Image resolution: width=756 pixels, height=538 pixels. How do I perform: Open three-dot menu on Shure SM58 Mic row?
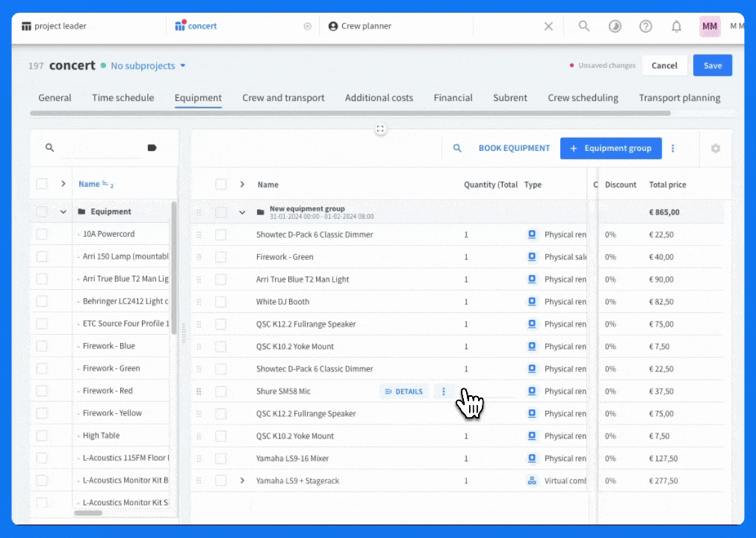point(444,392)
